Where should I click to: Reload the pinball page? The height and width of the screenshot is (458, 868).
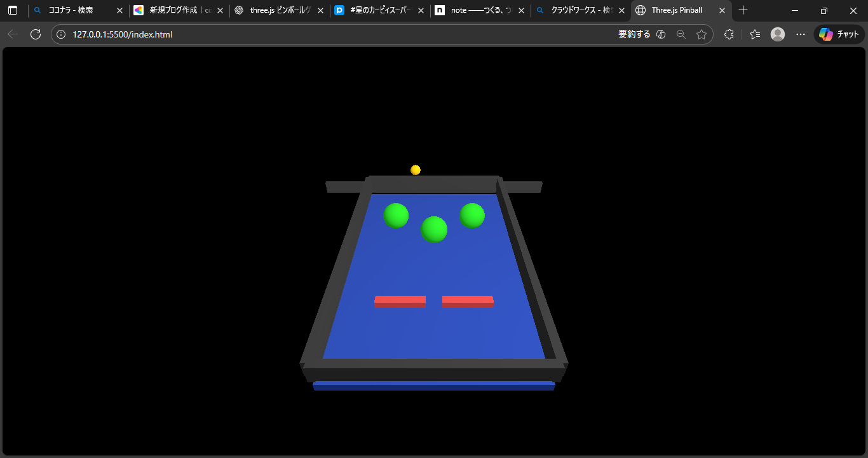36,34
